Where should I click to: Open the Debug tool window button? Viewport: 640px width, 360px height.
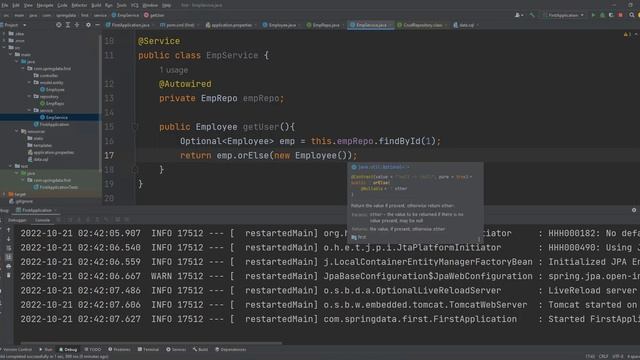tap(68, 350)
